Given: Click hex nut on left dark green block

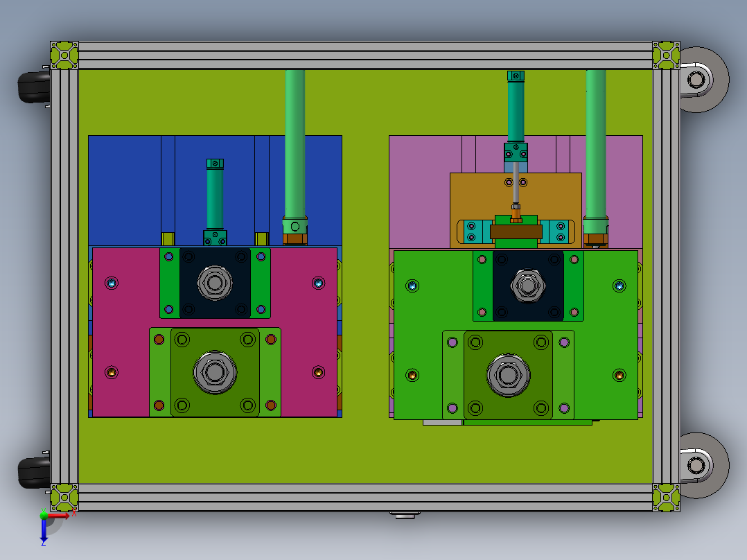Looking at the screenshot, I should (215, 372).
